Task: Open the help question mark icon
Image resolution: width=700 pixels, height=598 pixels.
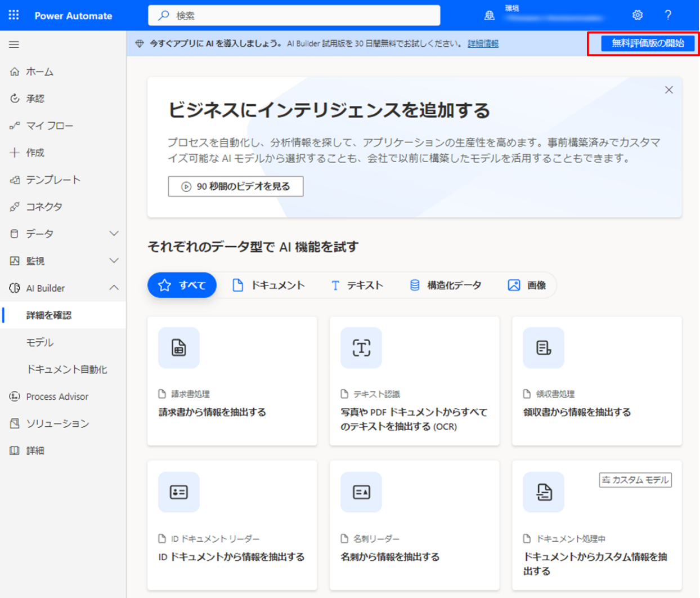Action: (668, 15)
